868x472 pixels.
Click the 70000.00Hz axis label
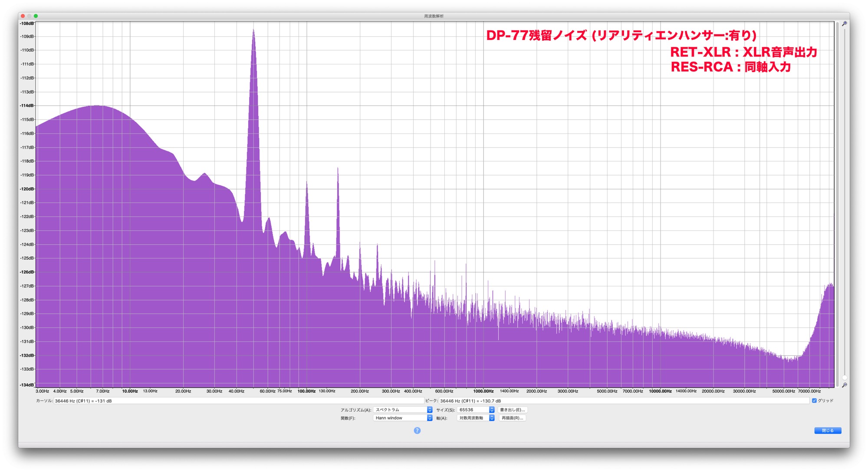[809, 391]
